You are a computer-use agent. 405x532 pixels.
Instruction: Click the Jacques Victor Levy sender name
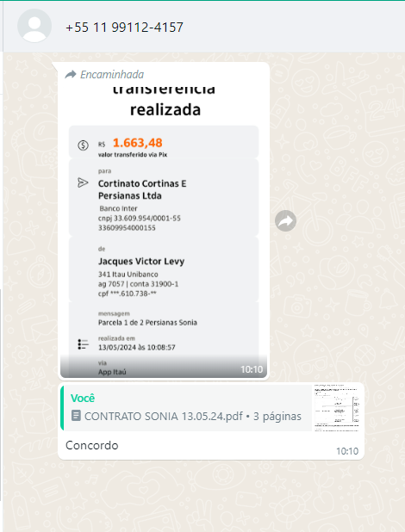(141, 261)
